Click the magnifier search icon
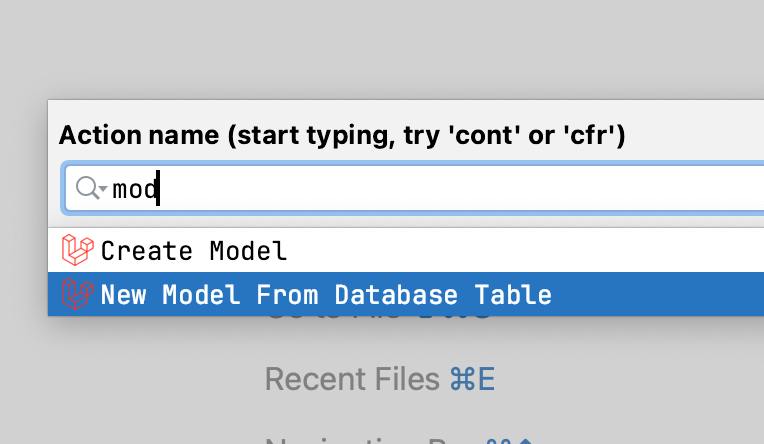The width and height of the screenshot is (764, 444). click(87, 188)
